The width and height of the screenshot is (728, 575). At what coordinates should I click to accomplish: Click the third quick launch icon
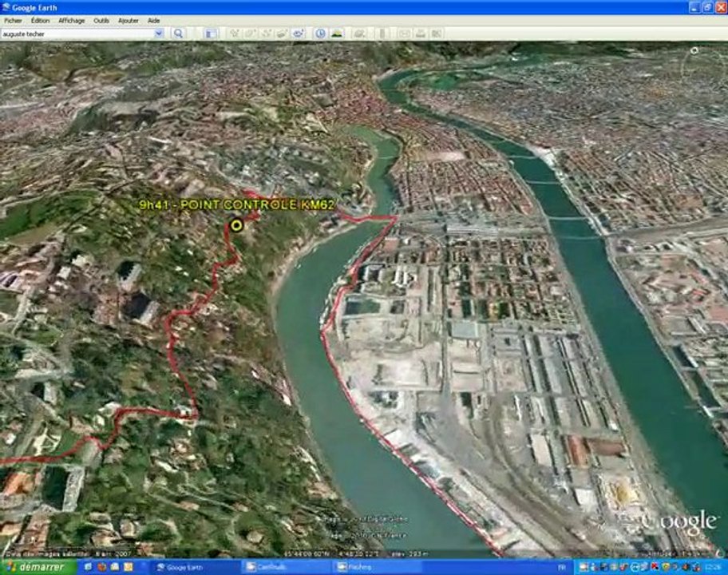tap(115, 567)
